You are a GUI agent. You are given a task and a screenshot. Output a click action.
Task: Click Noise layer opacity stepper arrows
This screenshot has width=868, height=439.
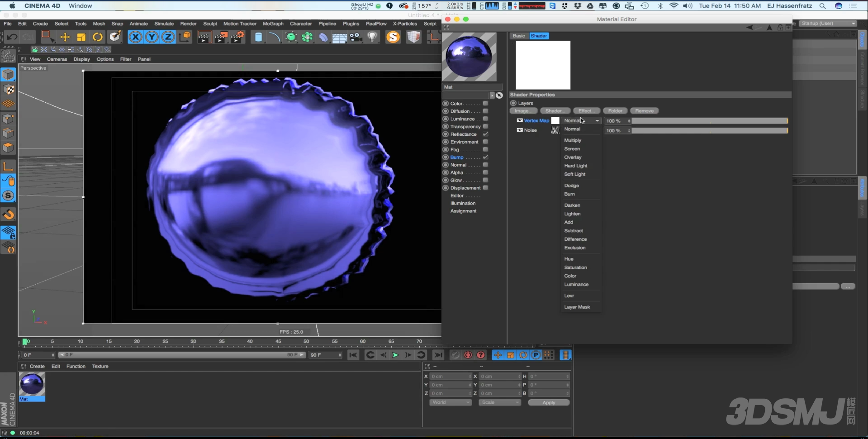[629, 130]
